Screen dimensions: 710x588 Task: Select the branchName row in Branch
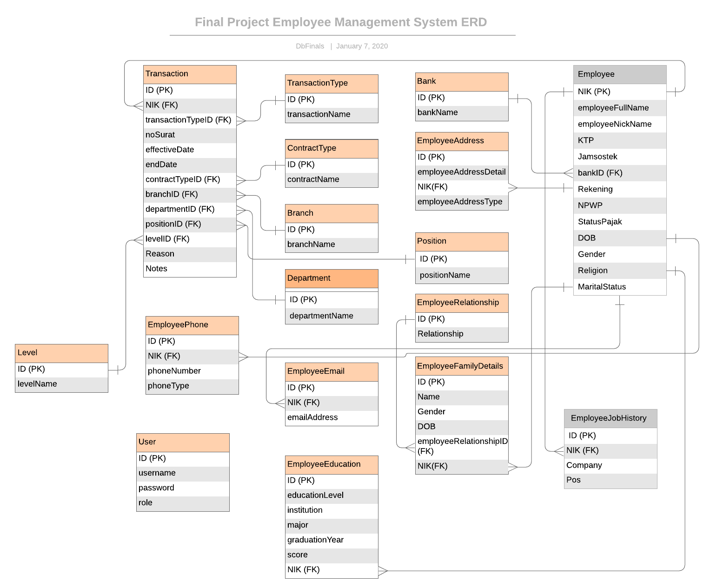[332, 245]
